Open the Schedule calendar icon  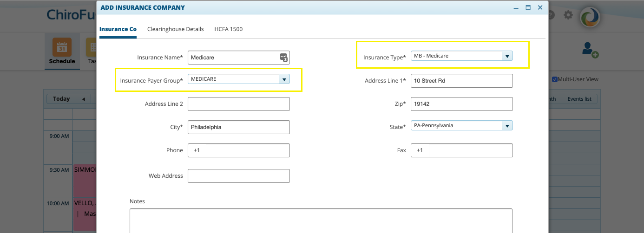coord(62,47)
